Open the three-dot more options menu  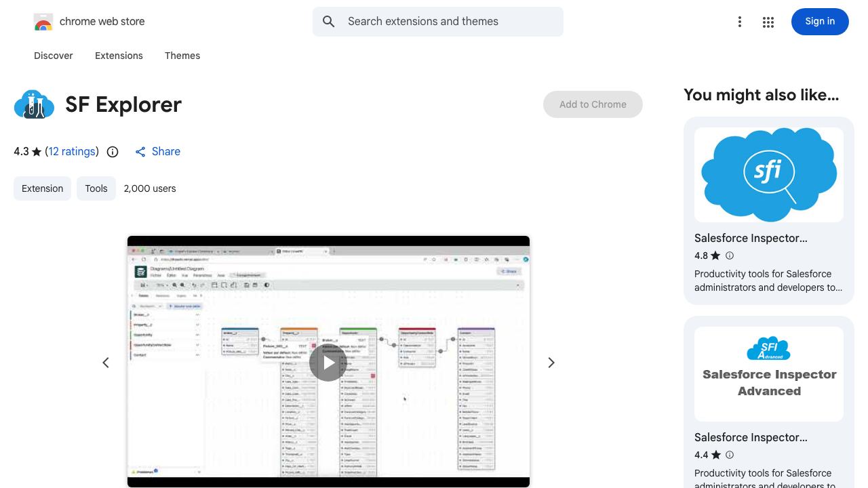(x=740, y=22)
